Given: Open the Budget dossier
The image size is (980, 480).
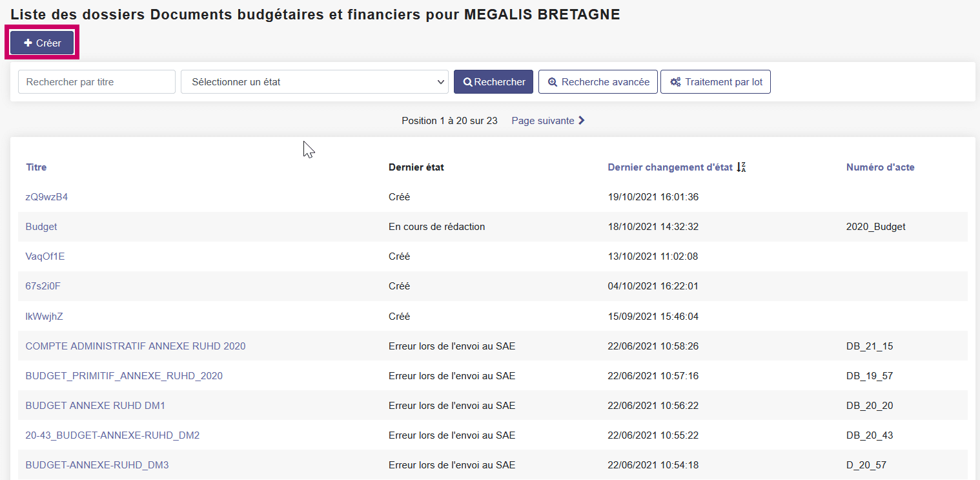Looking at the screenshot, I should click(x=41, y=227).
